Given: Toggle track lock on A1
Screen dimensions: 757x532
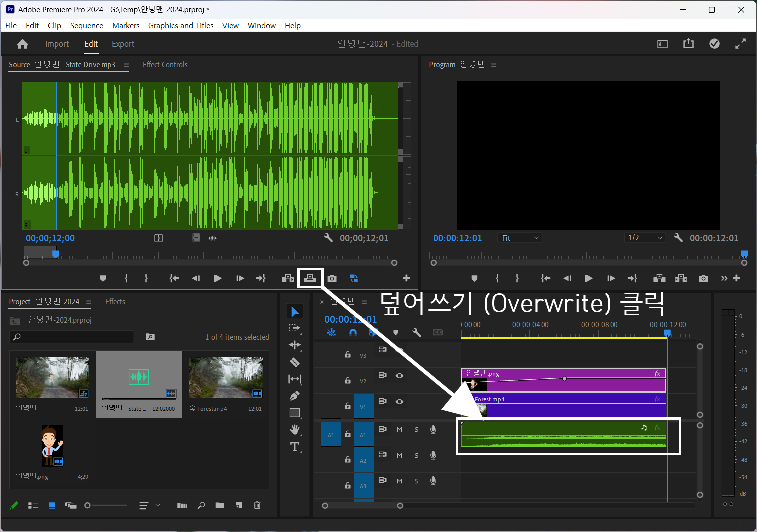Looking at the screenshot, I should pos(348,434).
